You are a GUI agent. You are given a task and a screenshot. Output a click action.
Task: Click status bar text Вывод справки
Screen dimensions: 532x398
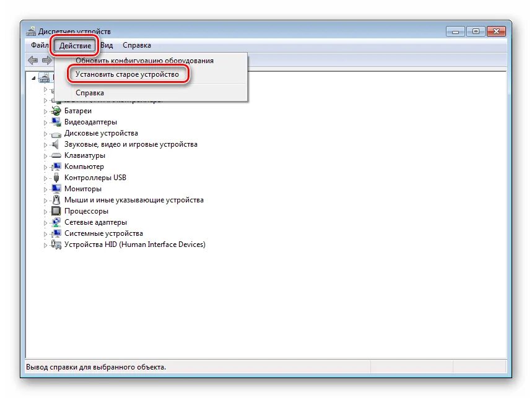(95, 367)
